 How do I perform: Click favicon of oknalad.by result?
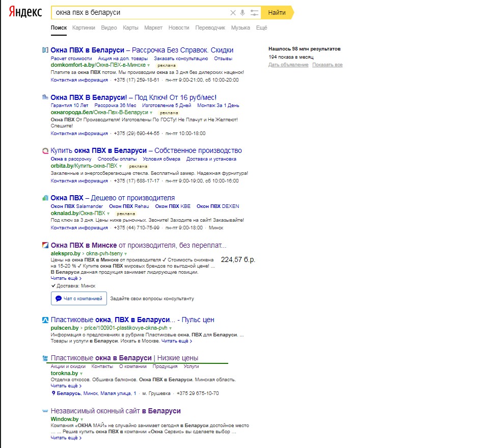pyautogui.click(x=45, y=198)
